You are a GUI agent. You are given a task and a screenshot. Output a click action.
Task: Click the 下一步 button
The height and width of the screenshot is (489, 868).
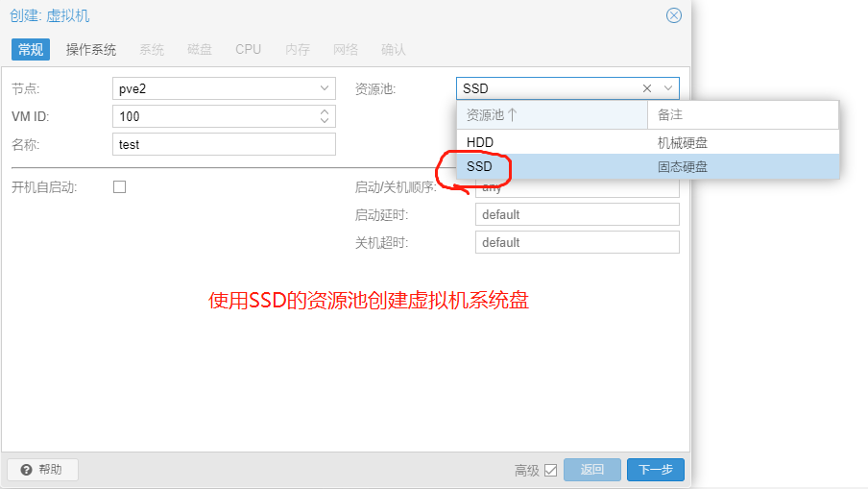coord(656,470)
